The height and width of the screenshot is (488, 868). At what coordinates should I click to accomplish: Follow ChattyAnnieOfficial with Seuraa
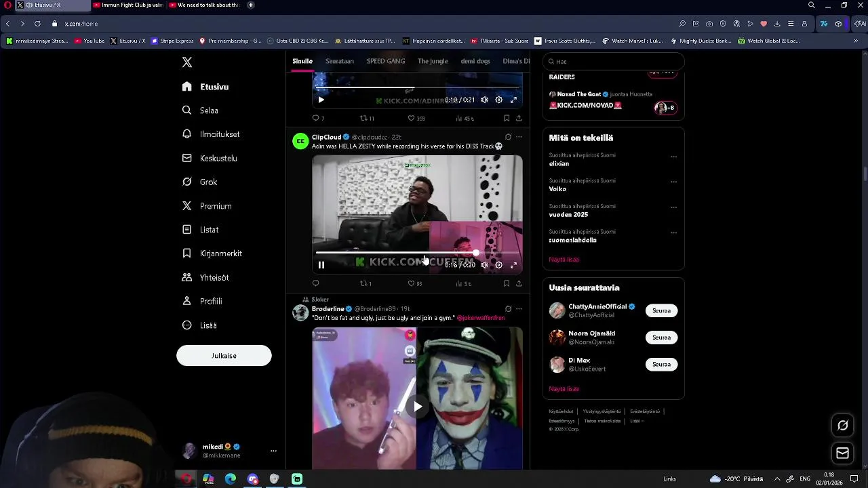click(x=661, y=310)
